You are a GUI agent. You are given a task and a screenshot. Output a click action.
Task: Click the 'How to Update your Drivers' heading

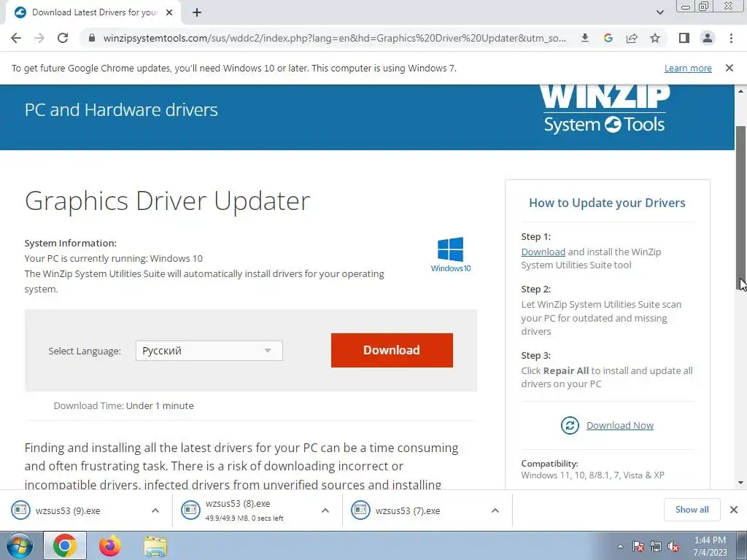[x=607, y=203]
